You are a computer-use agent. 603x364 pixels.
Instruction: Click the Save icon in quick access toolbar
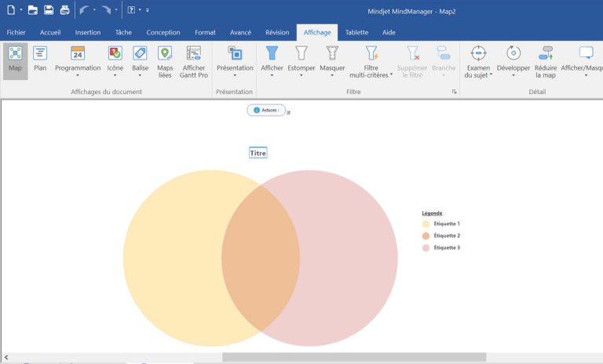pos(49,10)
